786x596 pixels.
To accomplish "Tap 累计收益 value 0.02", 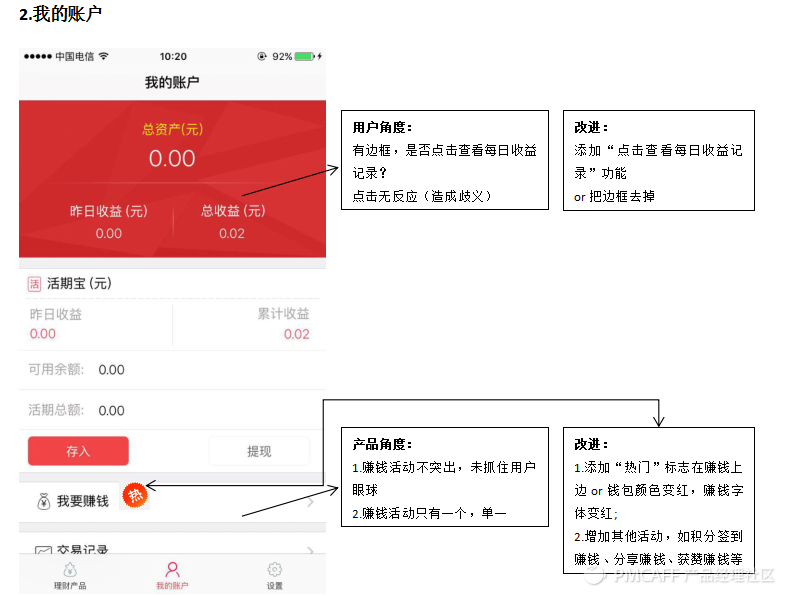I will [296, 334].
